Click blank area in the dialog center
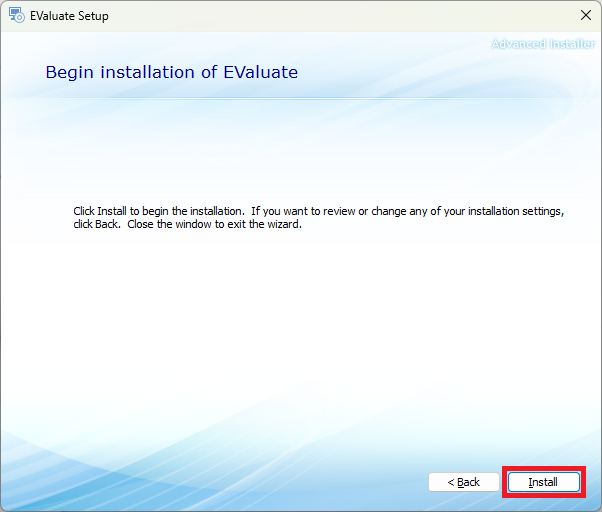602x512 pixels. tap(300, 320)
